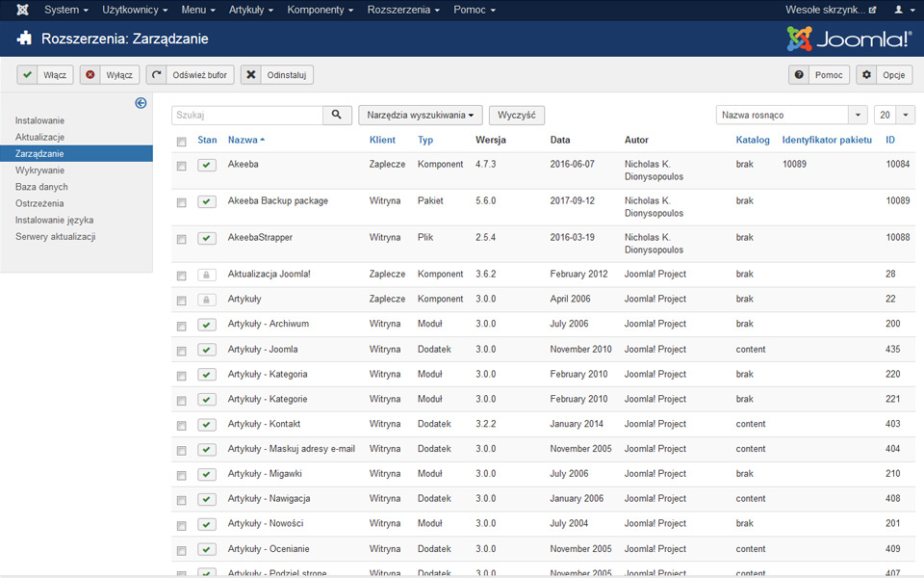Expand the Menu dropdown in top bar

coord(198,10)
